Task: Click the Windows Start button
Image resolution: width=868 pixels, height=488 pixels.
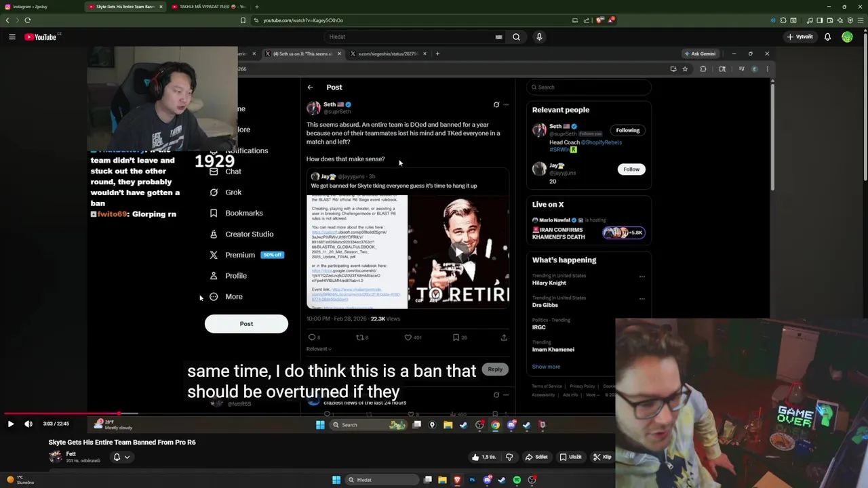Action: (336, 480)
